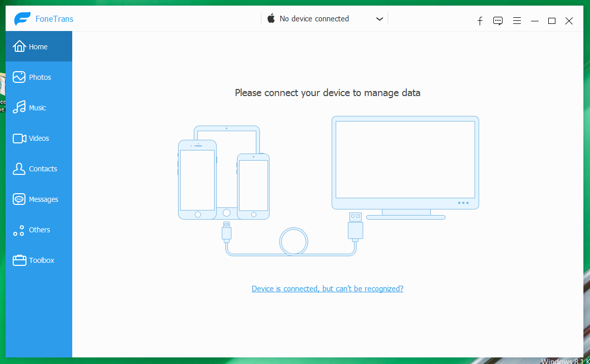The width and height of the screenshot is (590, 364).
Task: Click the computer monitor illustration
Action: click(405, 163)
